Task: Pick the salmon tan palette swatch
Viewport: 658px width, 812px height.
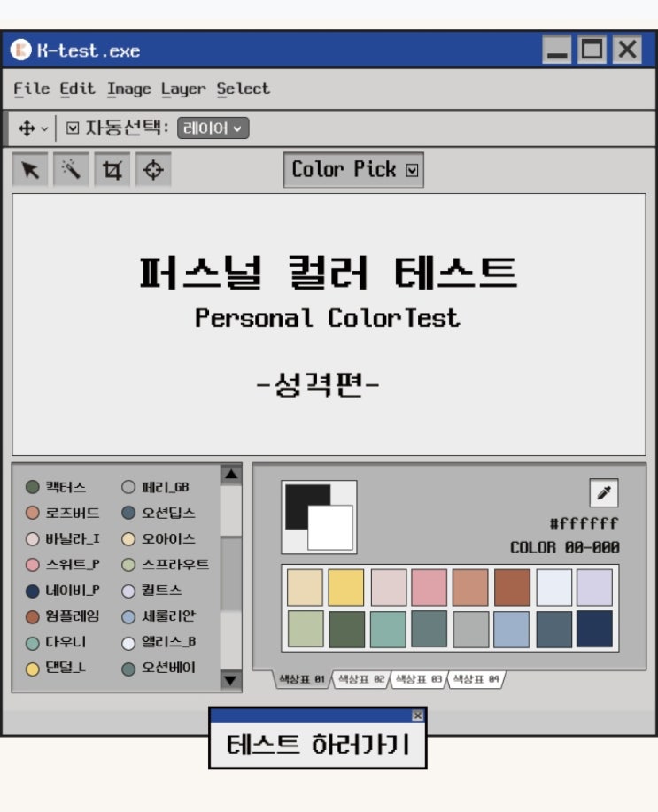Action: [470, 587]
